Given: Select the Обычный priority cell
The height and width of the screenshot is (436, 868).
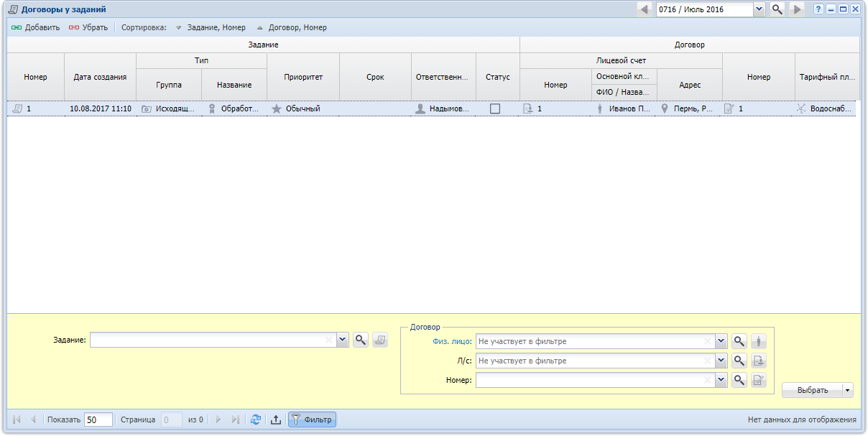Looking at the screenshot, I should click(x=303, y=108).
